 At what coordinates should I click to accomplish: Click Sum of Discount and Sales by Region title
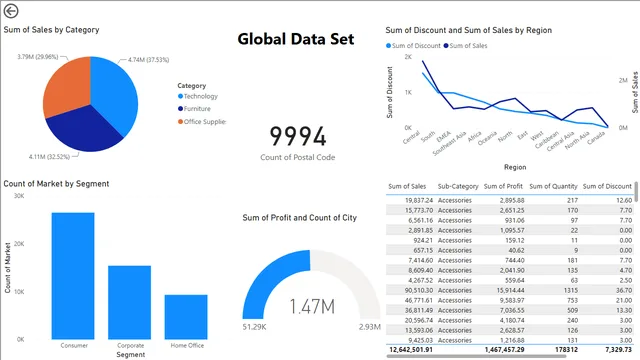469,30
